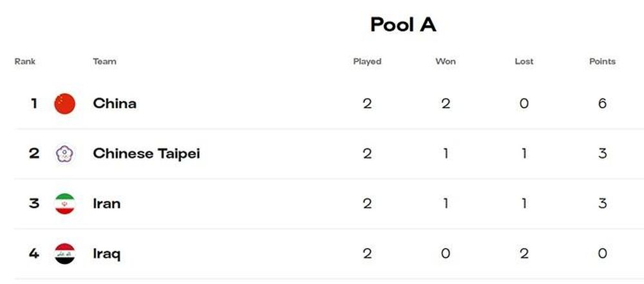Sort by the Points column header
644x284 pixels.
pos(603,61)
